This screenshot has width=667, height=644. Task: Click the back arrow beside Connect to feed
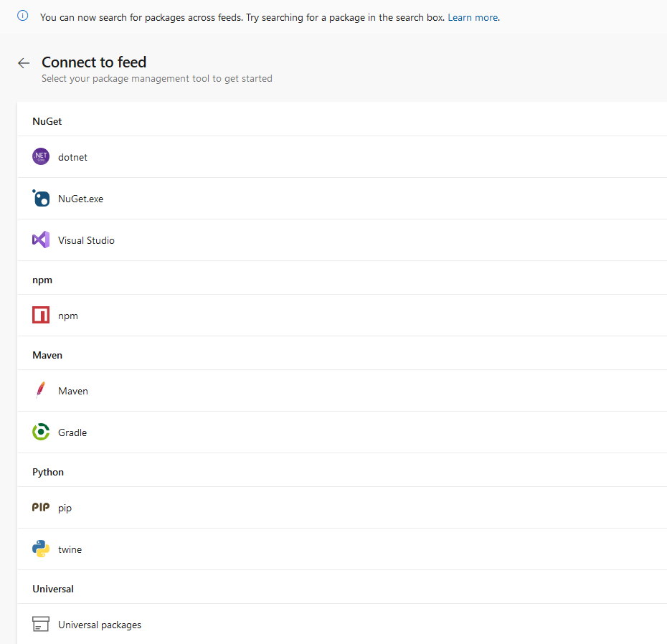pyautogui.click(x=24, y=63)
